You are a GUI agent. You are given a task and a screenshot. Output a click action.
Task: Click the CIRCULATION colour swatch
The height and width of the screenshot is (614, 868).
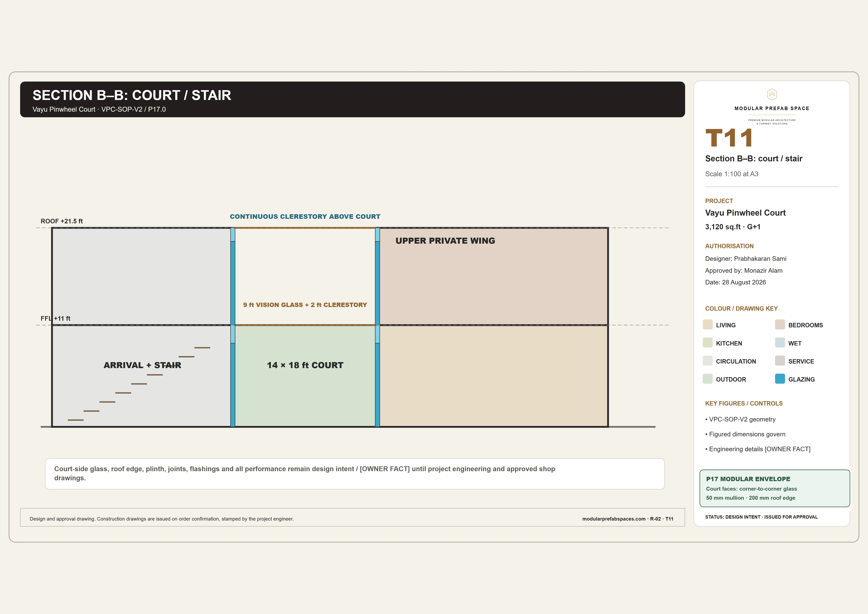pos(707,361)
